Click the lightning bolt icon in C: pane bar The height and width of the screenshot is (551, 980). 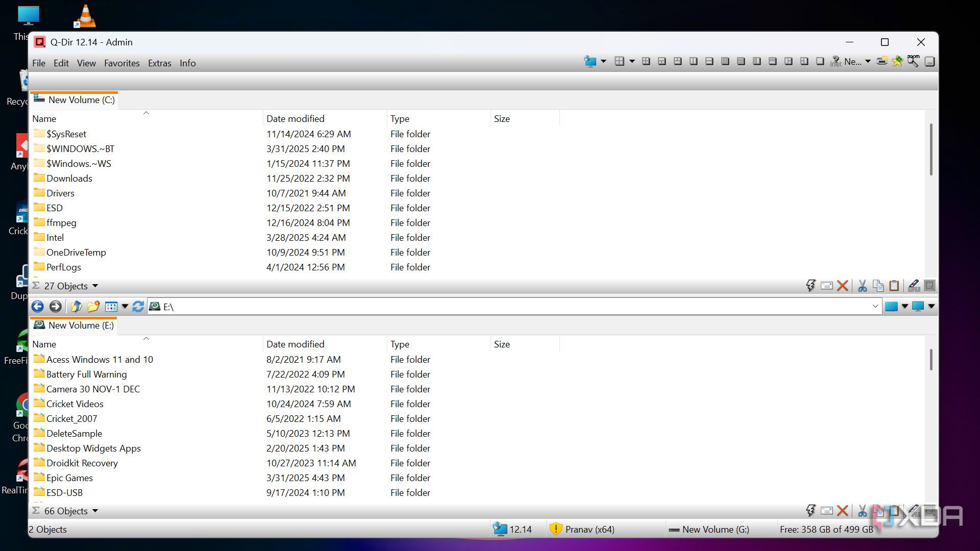[x=811, y=286]
